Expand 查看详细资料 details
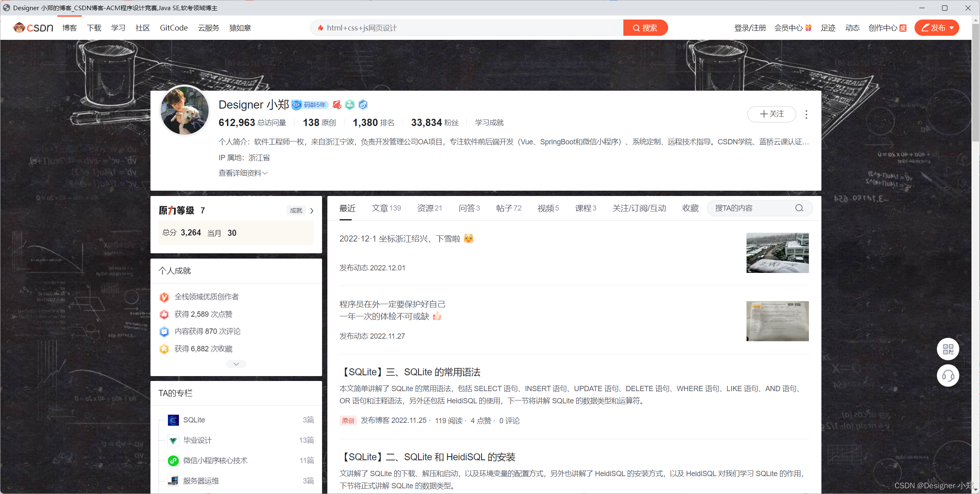980x494 pixels. point(243,173)
